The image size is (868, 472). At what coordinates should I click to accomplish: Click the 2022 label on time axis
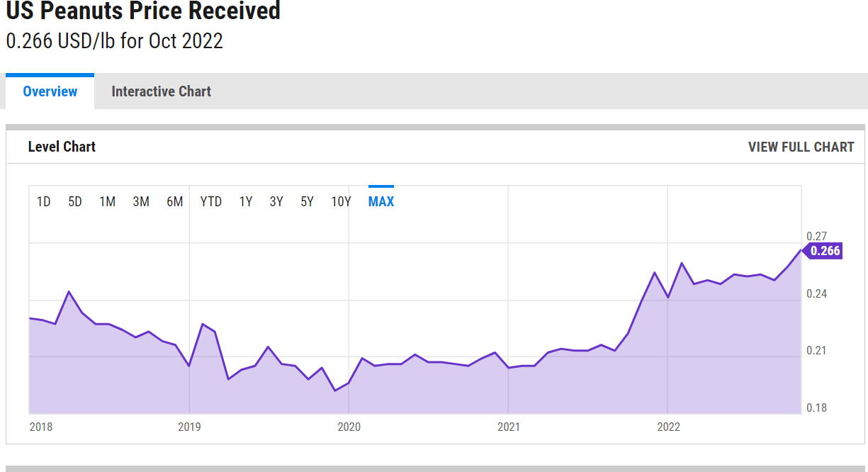[x=668, y=427]
